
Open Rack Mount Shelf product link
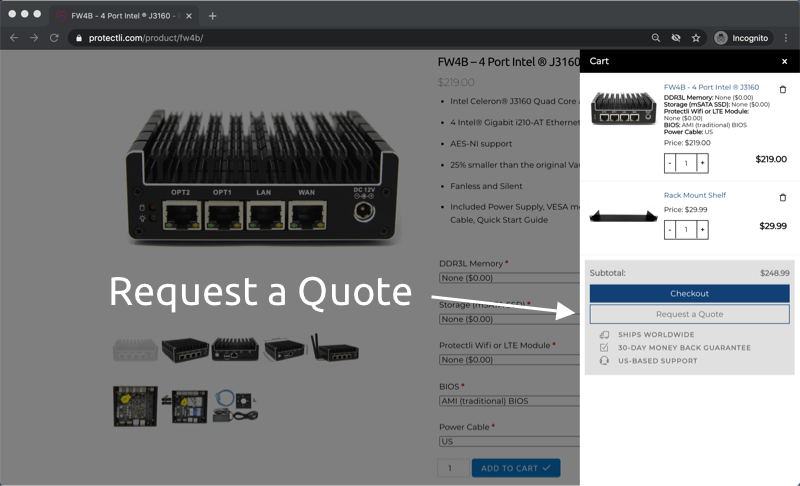coord(694,196)
